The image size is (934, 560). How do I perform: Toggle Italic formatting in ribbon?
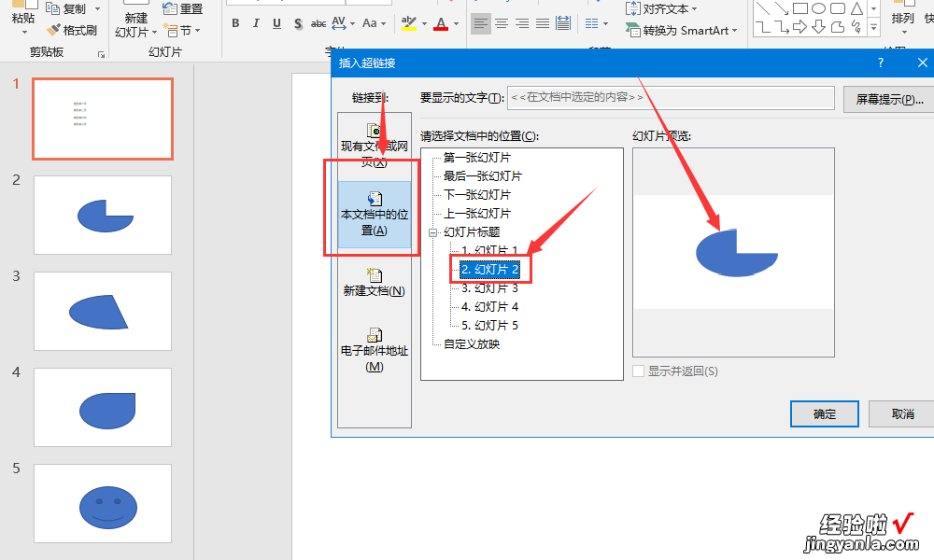tap(256, 23)
